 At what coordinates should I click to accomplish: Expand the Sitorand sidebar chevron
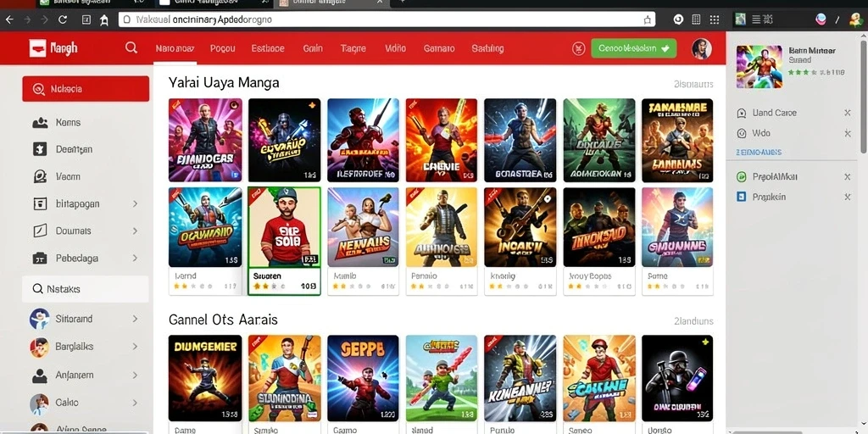click(x=135, y=319)
